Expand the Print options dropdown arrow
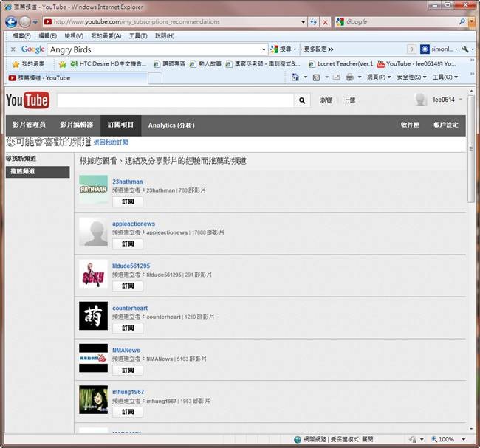Image resolution: width=480 pixels, height=448 pixels. click(x=360, y=77)
